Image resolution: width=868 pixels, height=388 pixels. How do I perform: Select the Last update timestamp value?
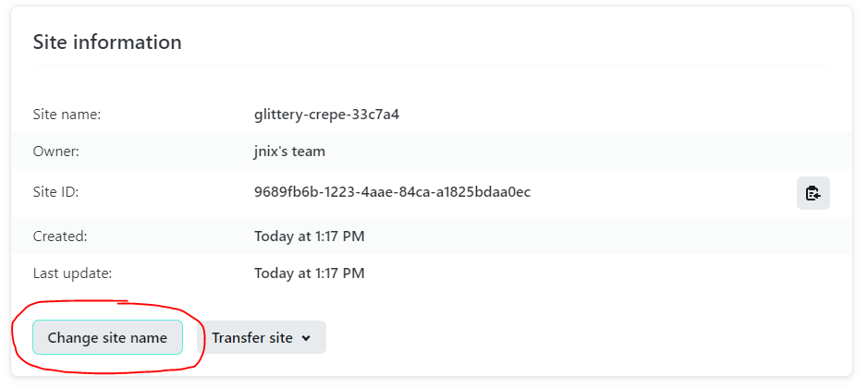[x=310, y=273]
